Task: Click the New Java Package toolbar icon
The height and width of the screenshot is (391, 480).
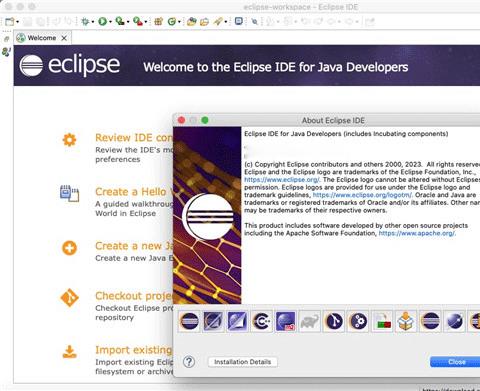Action: 158,22
